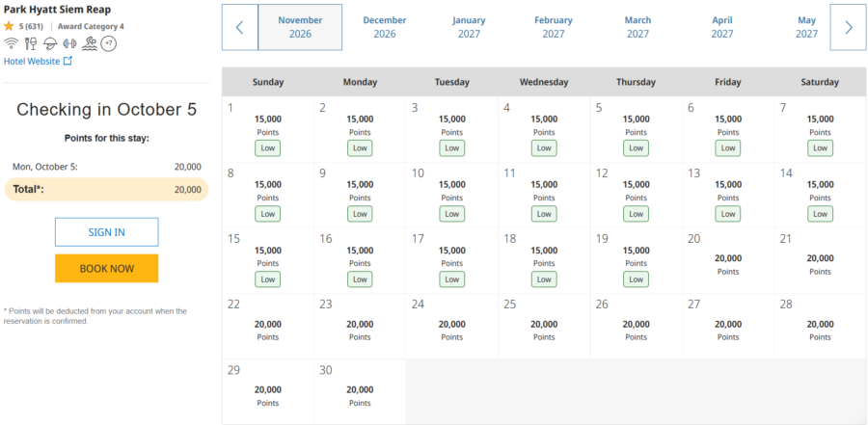Click the Low badge on November 9
This screenshot has width=868, height=425.
[x=360, y=214]
